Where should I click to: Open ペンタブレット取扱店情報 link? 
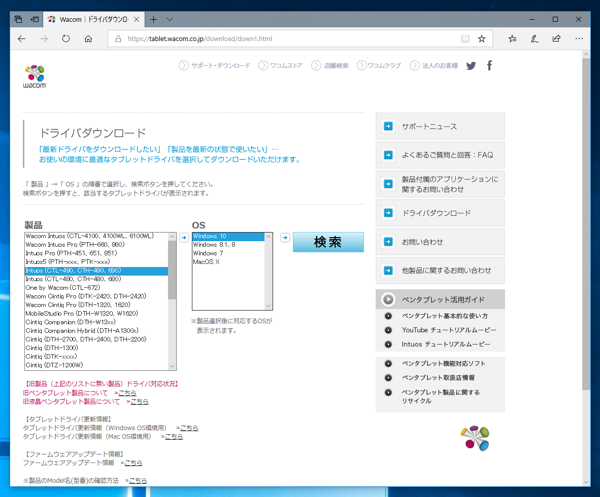click(438, 378)
